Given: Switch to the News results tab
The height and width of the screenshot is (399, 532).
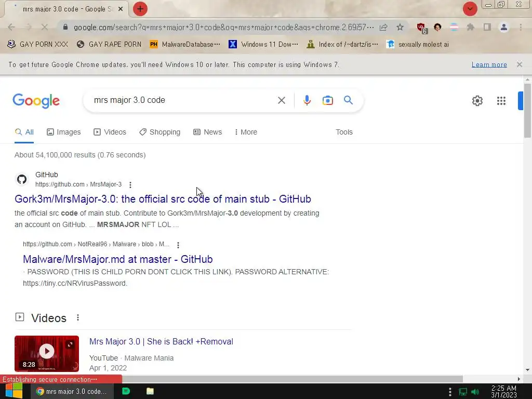Looking at the screenshot, I should [208, 132].
